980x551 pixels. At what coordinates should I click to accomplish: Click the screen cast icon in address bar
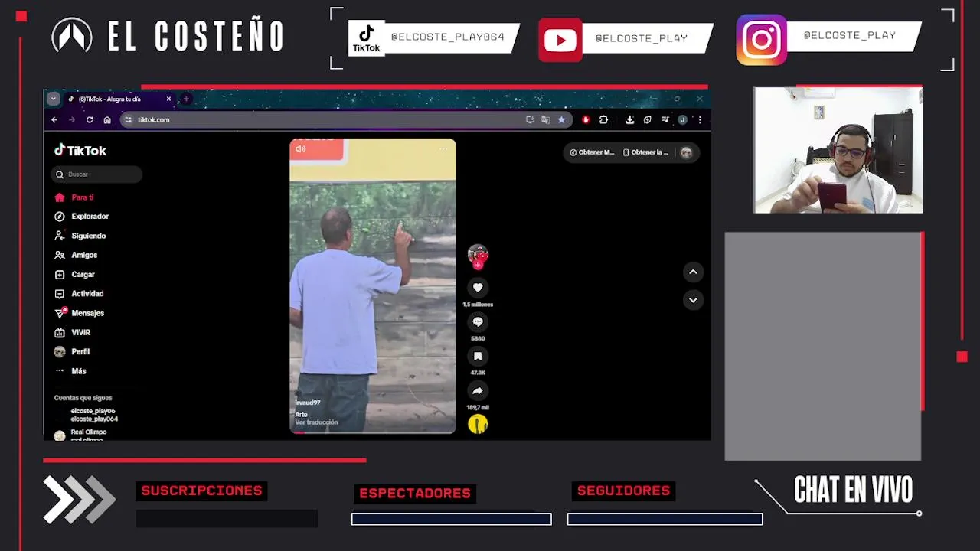click(x=530, y=120)
